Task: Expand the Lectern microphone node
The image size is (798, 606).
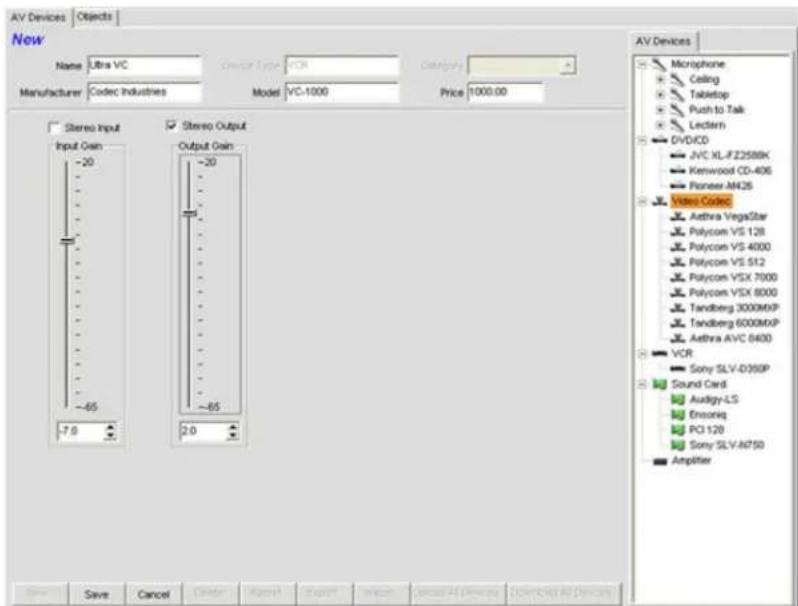Action: point(660,125)
